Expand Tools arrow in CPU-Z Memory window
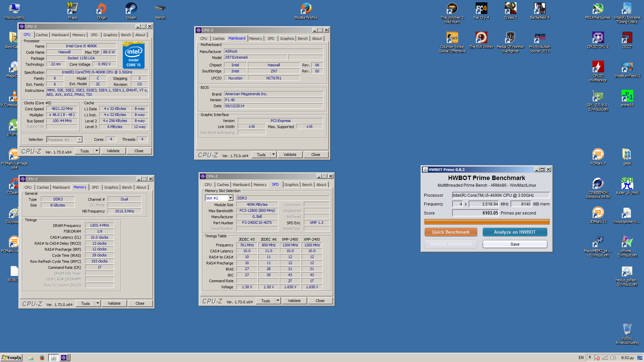This screenshot has width=644, height=362. [x=98, y=303]
